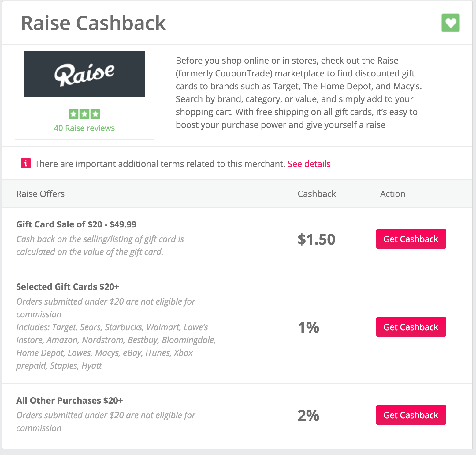This screenshot has height=455, width=476.
Task: Click the green heart favorite icon
Action: coord(450,23)
